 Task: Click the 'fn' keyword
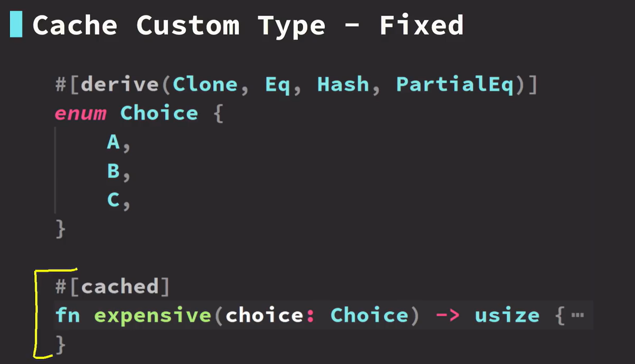click(67, 315)
